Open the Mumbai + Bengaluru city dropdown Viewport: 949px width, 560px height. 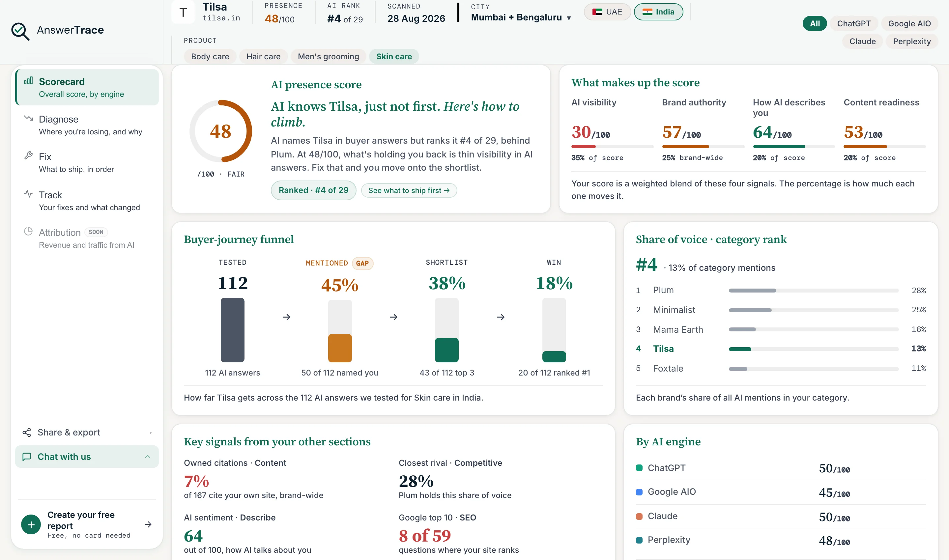pos(521,17)
